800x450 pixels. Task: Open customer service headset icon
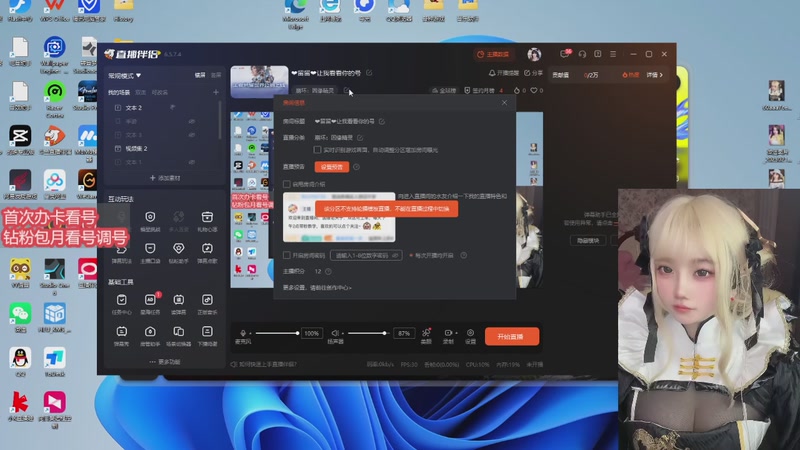point(582,54)
